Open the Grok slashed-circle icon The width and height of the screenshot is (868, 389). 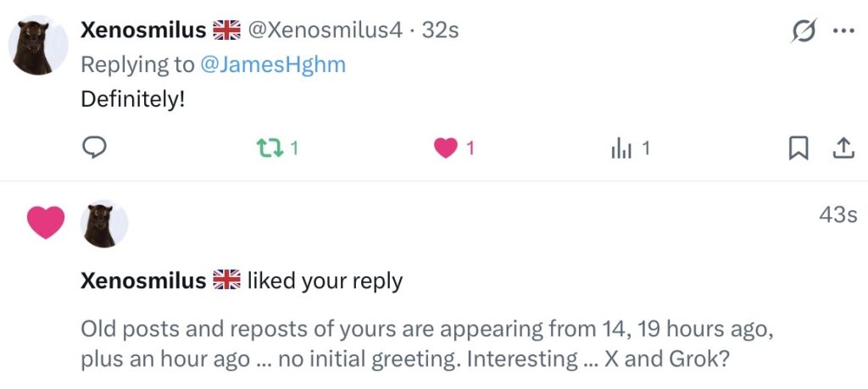(801, 31)
